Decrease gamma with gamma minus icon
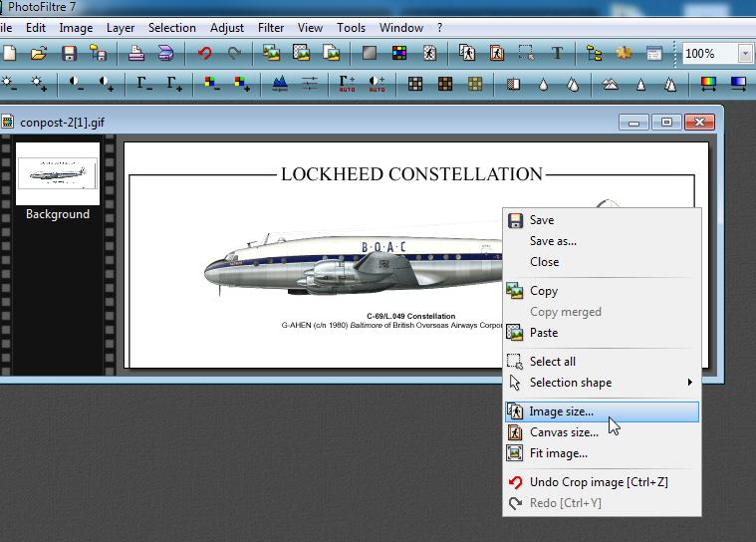Image resolution: width=756 pixels, height=542 pixels. click(x=144, y=84)
